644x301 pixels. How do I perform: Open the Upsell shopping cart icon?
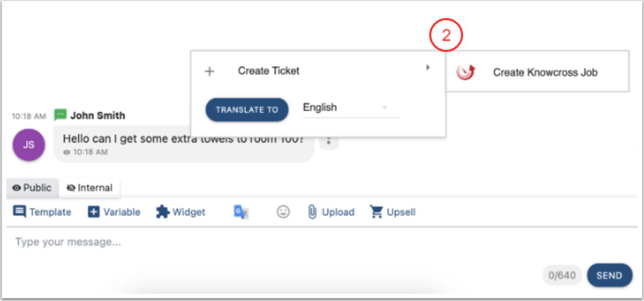[x=376, y=212]
